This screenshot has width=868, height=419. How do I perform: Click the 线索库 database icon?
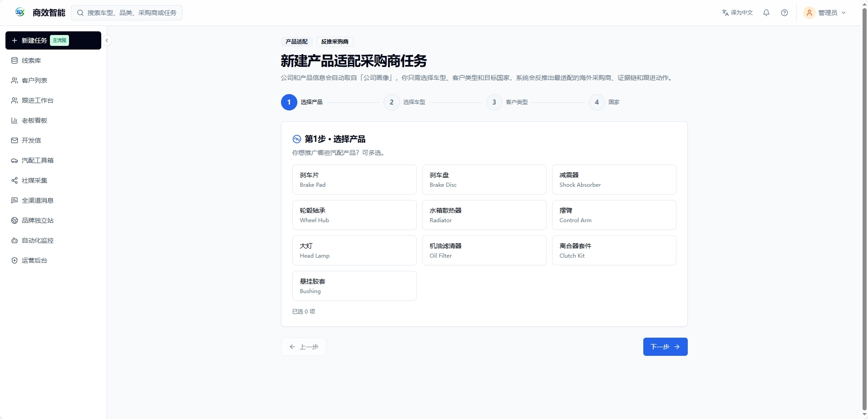(15, 60)
